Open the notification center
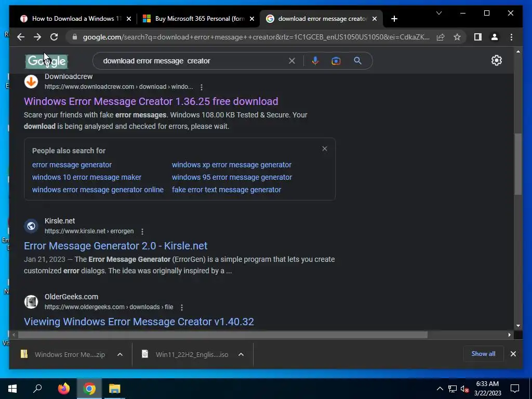Screen dimensions: 532x399 515,389
